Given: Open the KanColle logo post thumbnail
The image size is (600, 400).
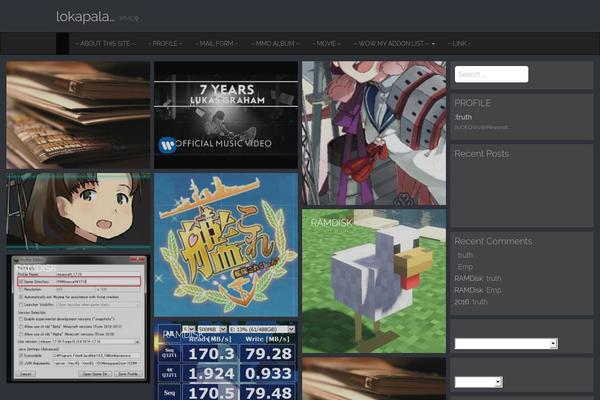Looking at the screenshot, I should tap(226, 245).
